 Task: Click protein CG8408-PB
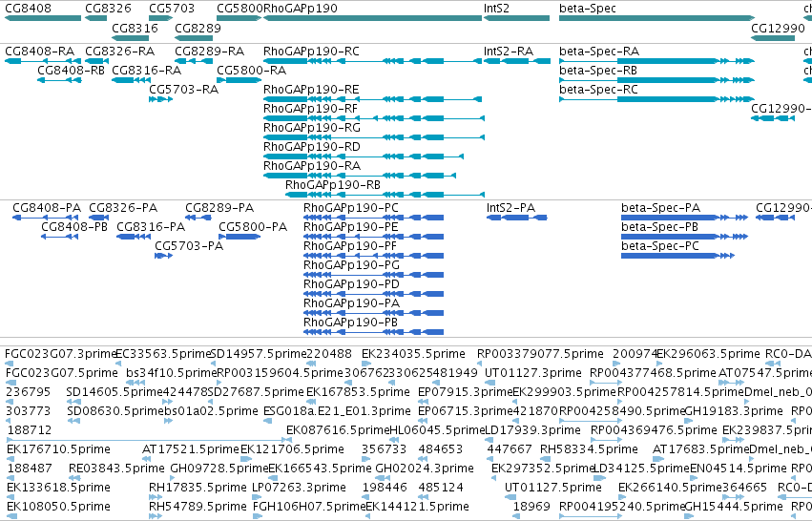coord(59,237)
